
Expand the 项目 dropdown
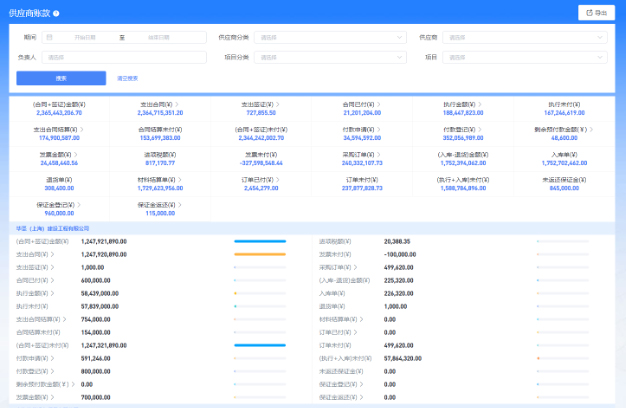(x=524, y=58)
